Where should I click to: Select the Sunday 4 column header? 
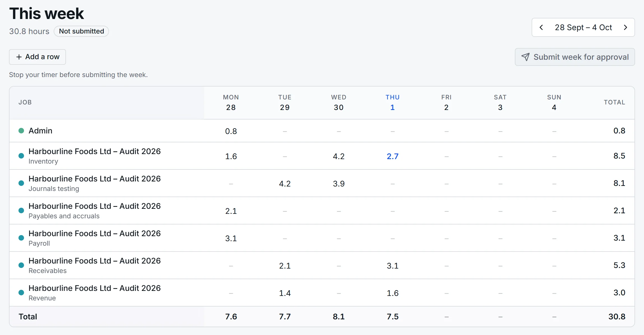tap(554, 102)
